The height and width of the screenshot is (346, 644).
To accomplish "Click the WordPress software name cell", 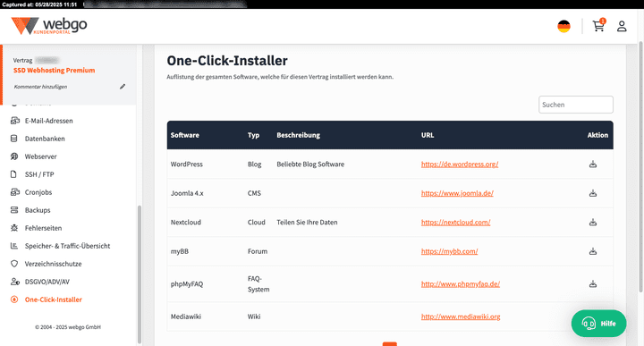I will 186,165.
